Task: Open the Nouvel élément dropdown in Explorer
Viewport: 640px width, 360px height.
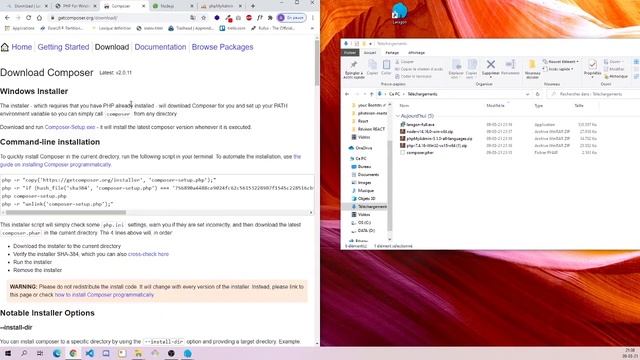Action: coord(561,62)
